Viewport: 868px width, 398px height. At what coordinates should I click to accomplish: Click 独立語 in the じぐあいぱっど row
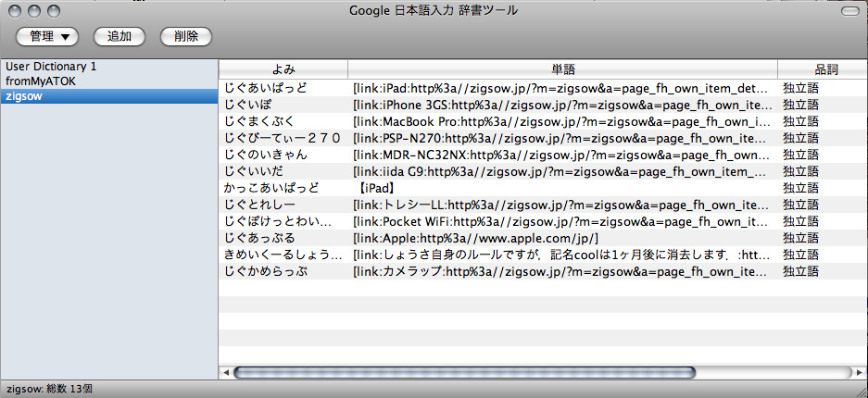(800, 89)
